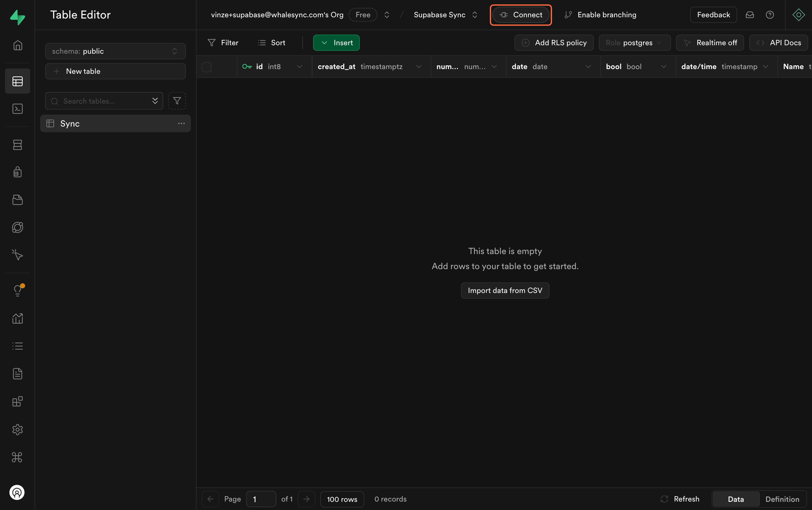Open the Advisors lightbulb icon
The width and height of the screenshot is (812, 510).
pyautogui.click(x=18, y=290)
